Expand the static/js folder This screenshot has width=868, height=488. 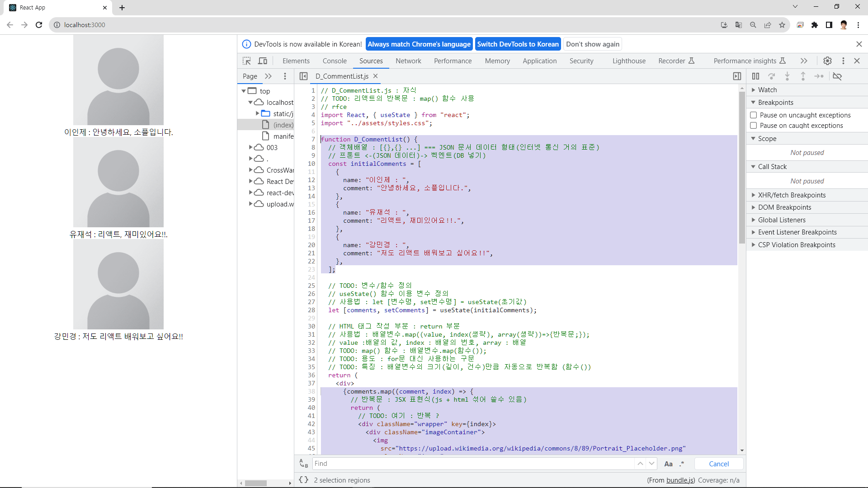[257, 113]
